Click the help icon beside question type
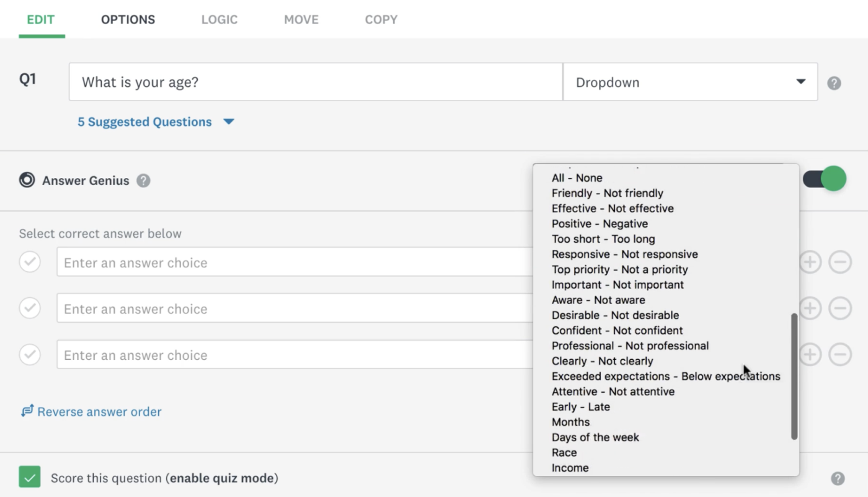This screenshot has height=497, width=868. pyautogui.click(x=834, y=83)
